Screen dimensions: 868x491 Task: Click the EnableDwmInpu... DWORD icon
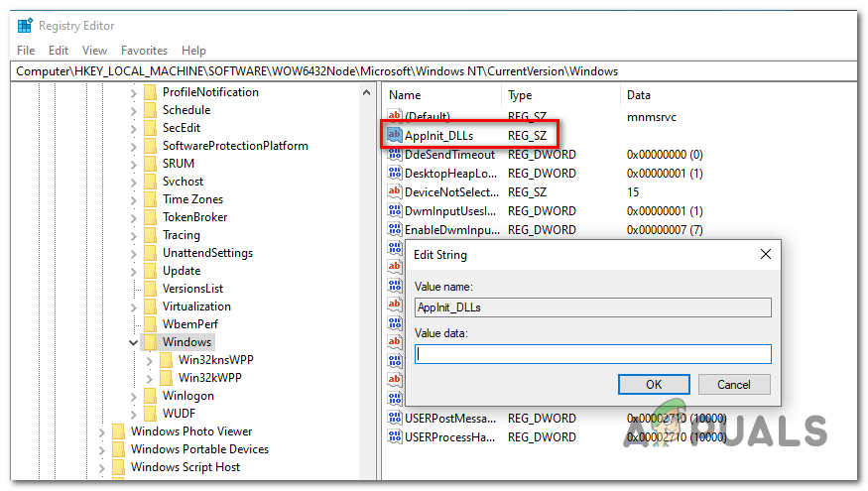394,230
